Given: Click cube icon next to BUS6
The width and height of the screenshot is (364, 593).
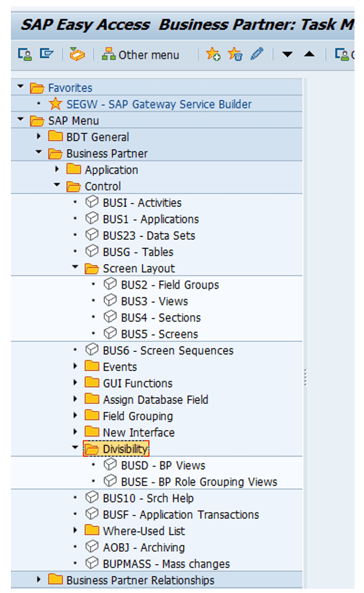Looking at the screenshot, I should tap(92, 349).
